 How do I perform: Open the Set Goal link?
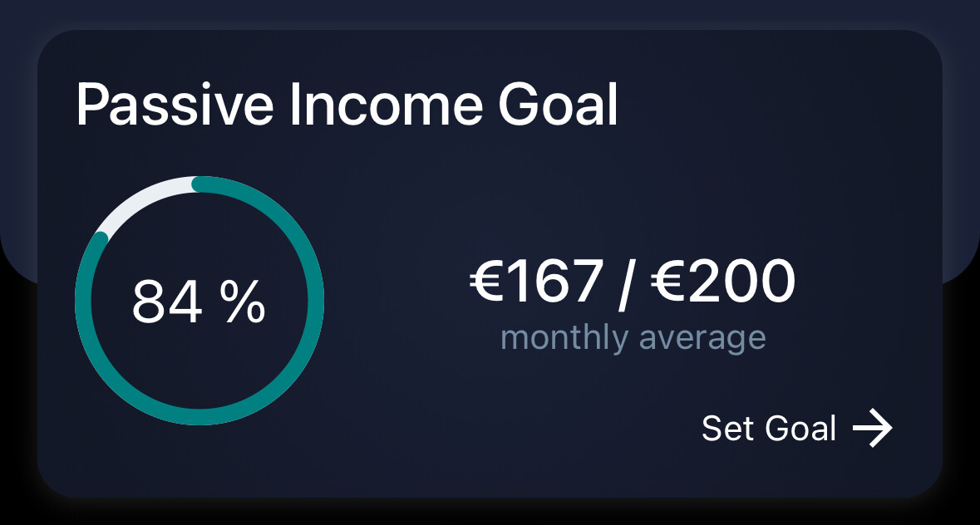(x=769, y=429)
